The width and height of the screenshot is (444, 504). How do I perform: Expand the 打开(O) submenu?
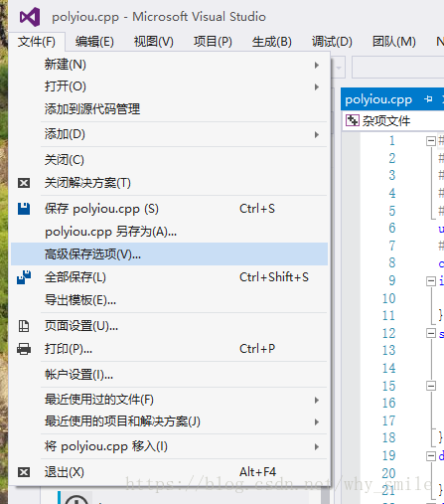tap(169, 86)
